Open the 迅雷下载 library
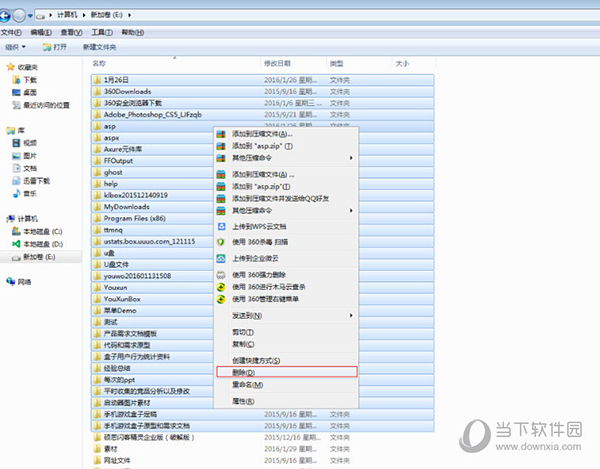Screen dimensions: 600x469 click(x=31, y=181)
